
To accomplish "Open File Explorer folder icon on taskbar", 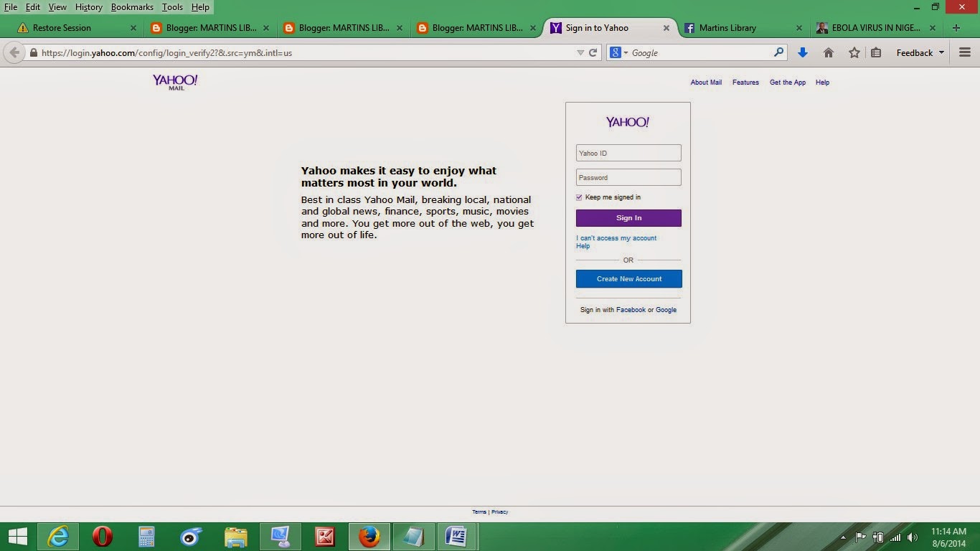I will tap(236, 537).
